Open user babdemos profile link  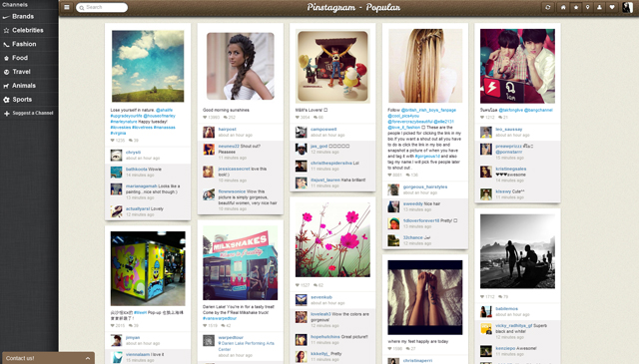(507, 308)
